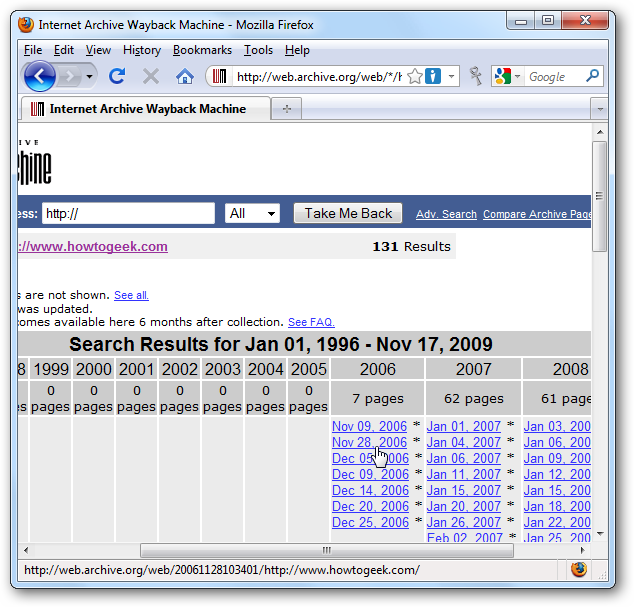Open the Dec 09, 2006 snapshot
The image size is (634, 607).
click(370, 474)
